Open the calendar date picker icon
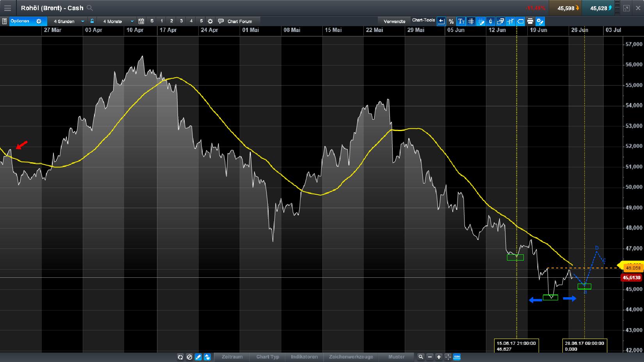The height and width of the screenshot is (362, 644). [141, 21]
